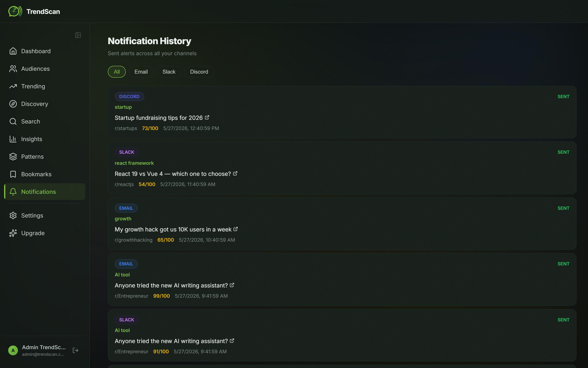Open external link for Startup fundraising tips
Viewport: 588px width, 368px height.
click(x=207, y=118)
